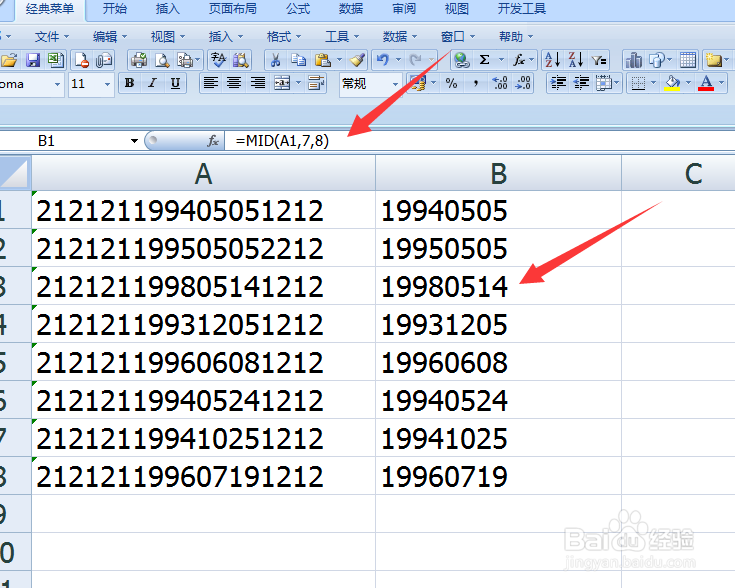
Task: Click the Copy icon
Action: pyautogui.click(x=299, y=60)
